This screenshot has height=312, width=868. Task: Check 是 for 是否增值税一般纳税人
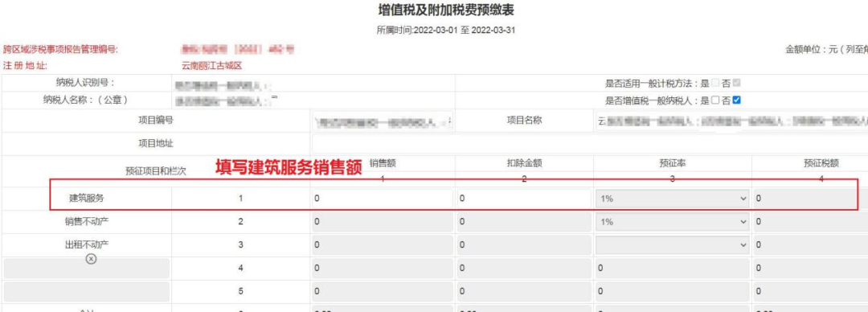[x=714, y=101]
